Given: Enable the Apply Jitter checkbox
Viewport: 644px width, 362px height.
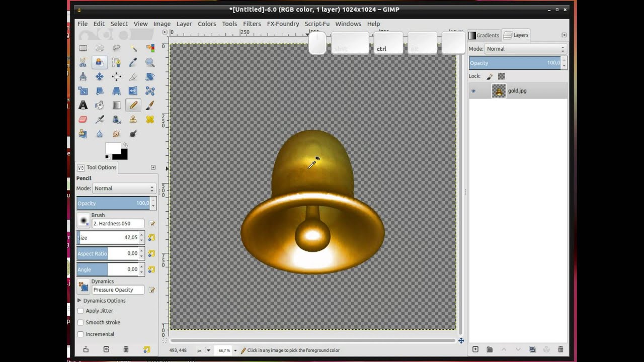Looking at the screenshot, I should (x=80, y=311).
